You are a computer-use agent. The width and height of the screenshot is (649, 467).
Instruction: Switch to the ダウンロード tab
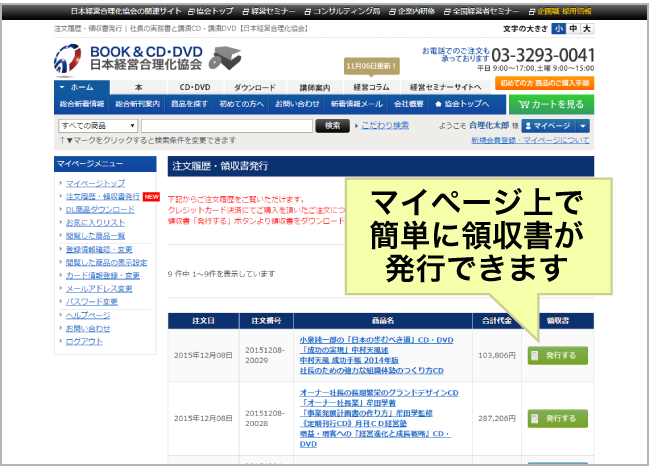coord(256,87)
